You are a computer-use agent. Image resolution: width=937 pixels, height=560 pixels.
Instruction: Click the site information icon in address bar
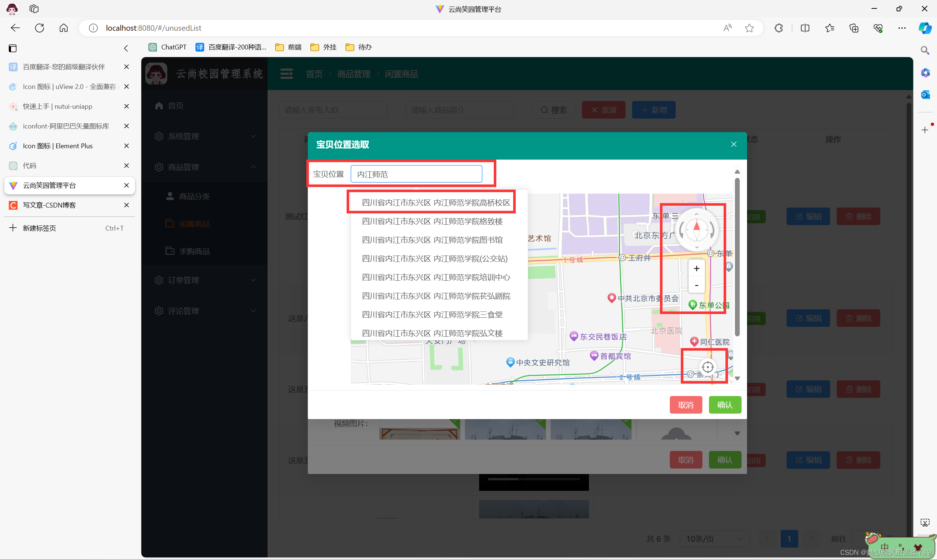[93, 28]
